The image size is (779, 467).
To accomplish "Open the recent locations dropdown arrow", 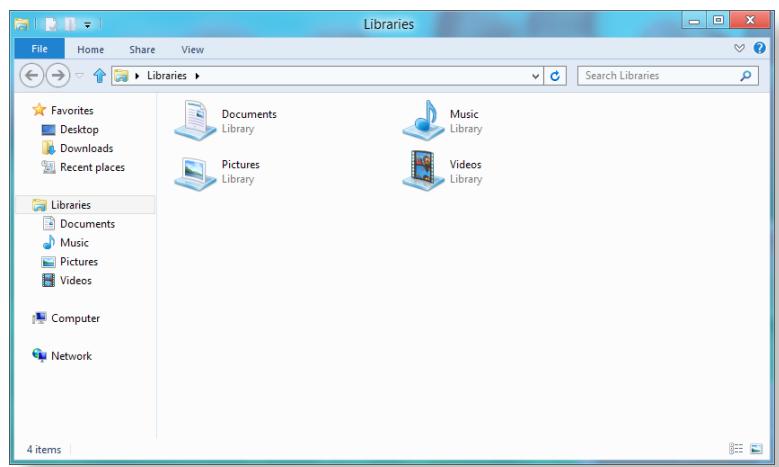I will 79,76.
